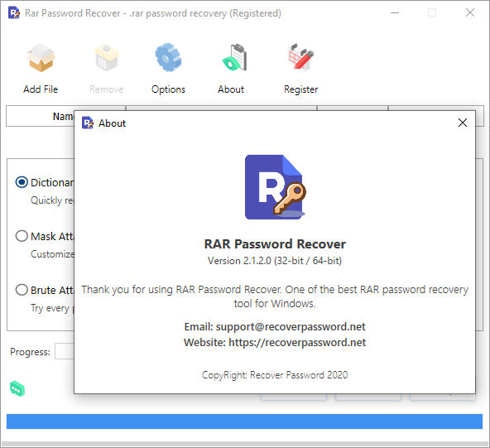Image resolution: width=490 pixels, height=448 pixels.
Task: Select the Brute Attack radio button
Action: click(22, 290)
